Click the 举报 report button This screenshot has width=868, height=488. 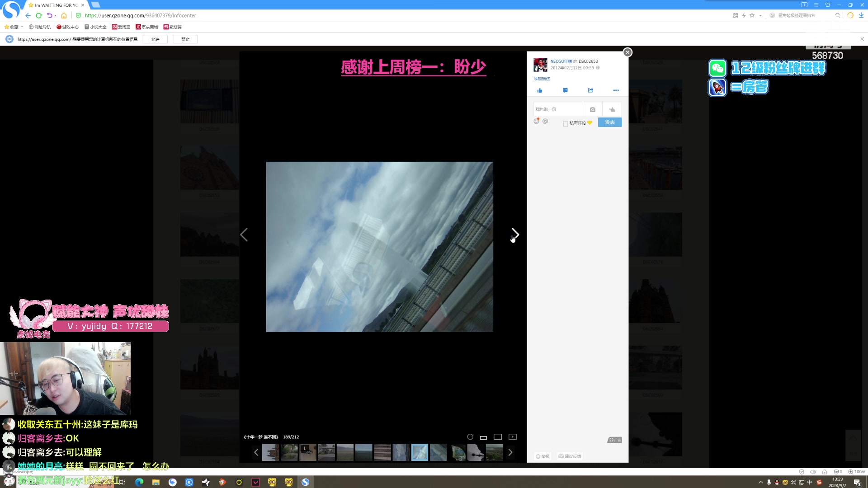point(543,456)
